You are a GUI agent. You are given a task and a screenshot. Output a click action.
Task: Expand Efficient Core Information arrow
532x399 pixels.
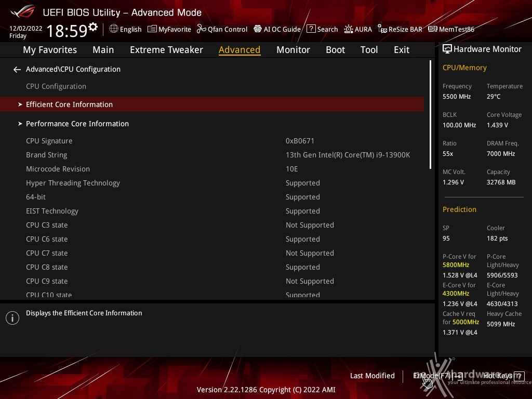click(x=20, y=104)
